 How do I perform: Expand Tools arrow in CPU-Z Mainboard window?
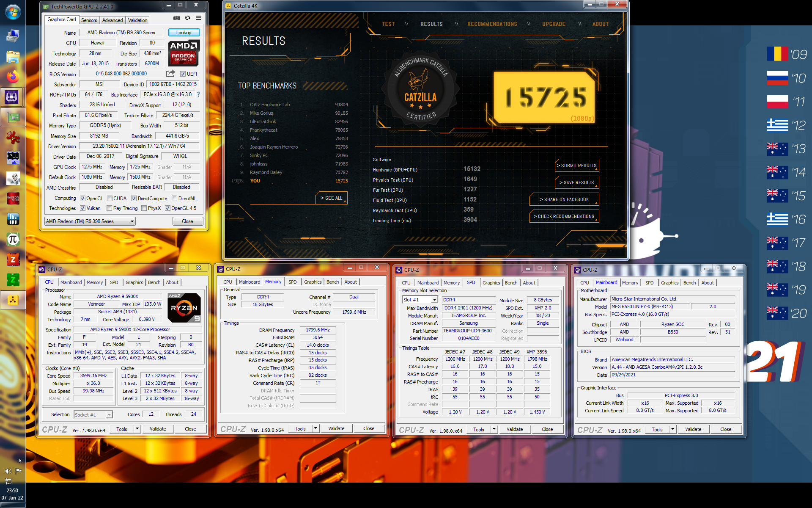(672, 429)
